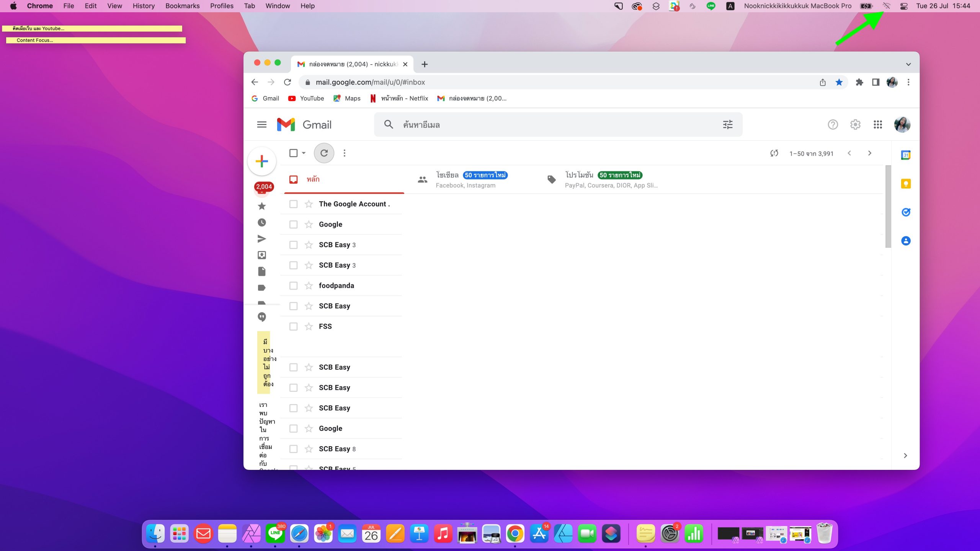Go to the next page of emails

tap(870, 153)
